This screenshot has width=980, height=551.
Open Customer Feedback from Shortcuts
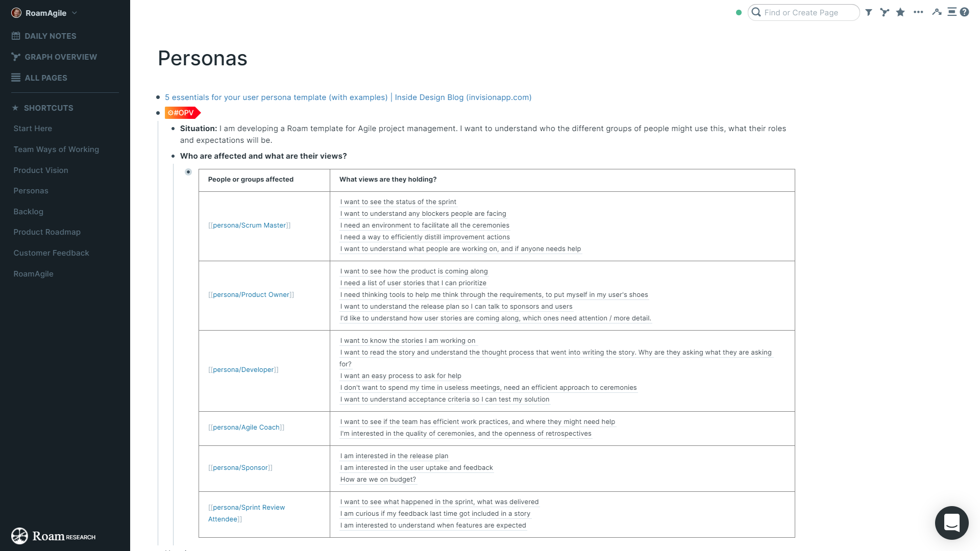[51, 253]
